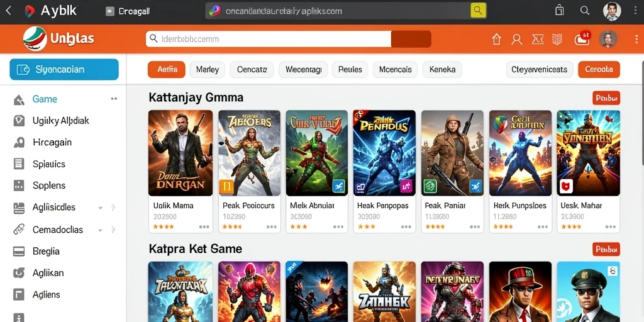This screenshot has height=322, width=644.
Task: Select the Mcencais filter tab
Action: 395,69
